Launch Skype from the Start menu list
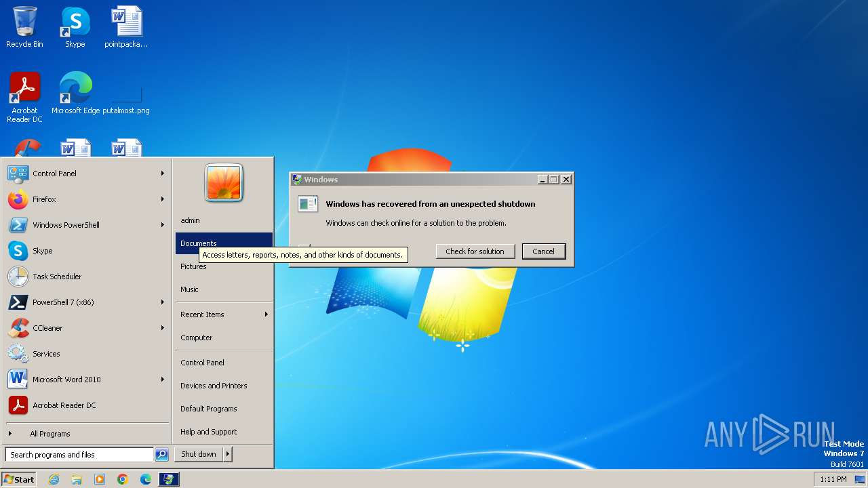The height and width of the screenshot is (488, 868). pos(86,251)
